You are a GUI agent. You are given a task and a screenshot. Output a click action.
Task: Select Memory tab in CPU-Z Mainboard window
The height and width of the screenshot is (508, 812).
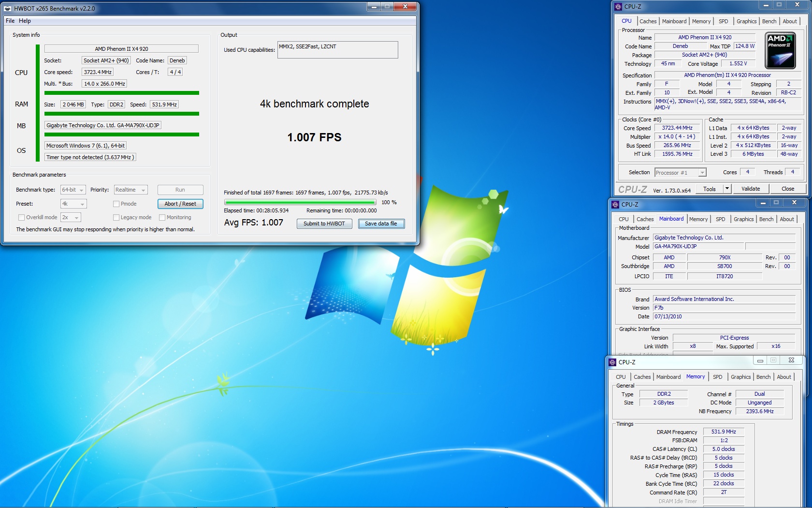tap(698, 219)
